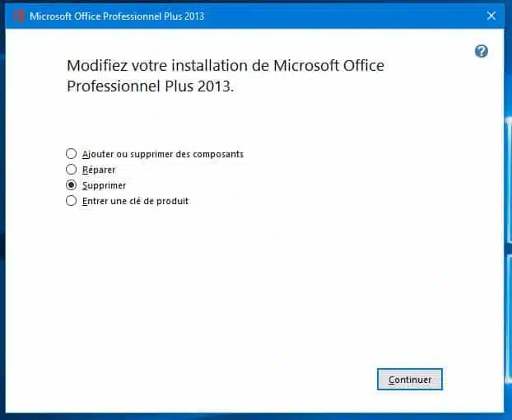Choose the 'Réparer' radio button
Screen dimensions: 512x420
pyautogui.click(x=72, y=170)
